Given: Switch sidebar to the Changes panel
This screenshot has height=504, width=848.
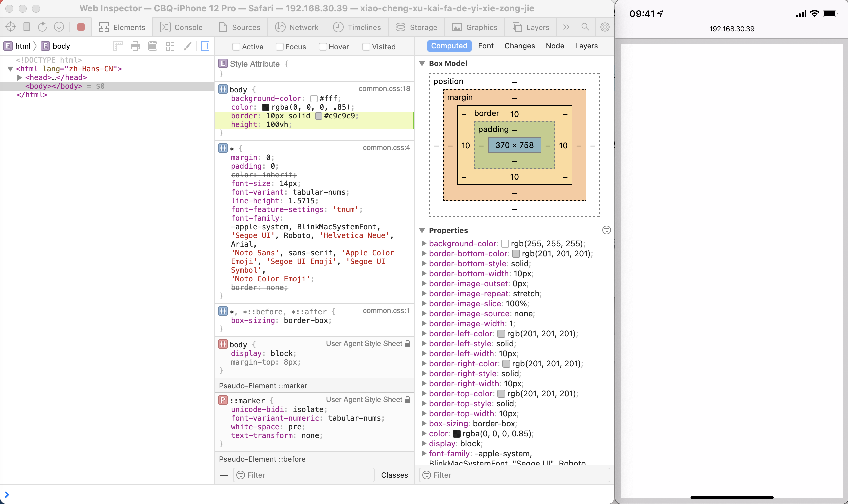Looking at the screenshot, I should (x=520, y=46).
